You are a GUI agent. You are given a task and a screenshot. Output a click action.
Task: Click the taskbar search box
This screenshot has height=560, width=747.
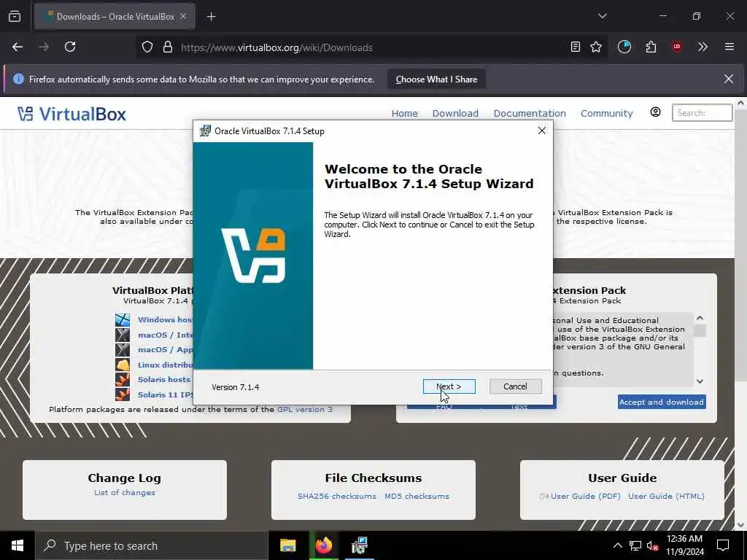152,545
